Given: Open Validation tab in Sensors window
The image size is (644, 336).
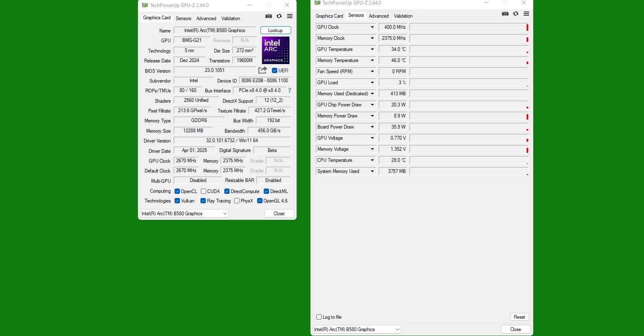Looking at the screenshot, I should [x=403, y=16].
